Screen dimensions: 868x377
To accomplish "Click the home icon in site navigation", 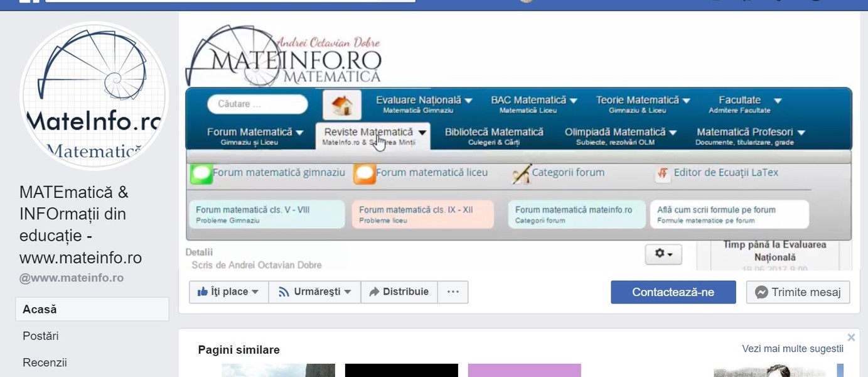I will pyautogui.click(x=342, y=105).
